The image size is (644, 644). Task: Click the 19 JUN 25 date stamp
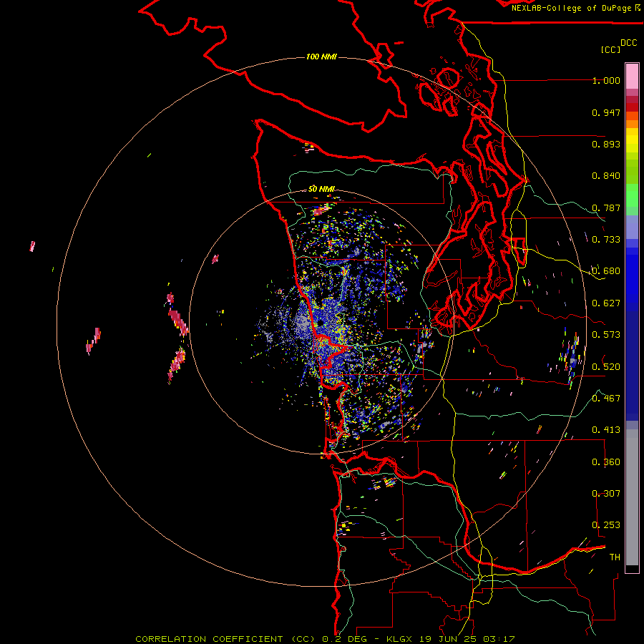pos(448,639)
